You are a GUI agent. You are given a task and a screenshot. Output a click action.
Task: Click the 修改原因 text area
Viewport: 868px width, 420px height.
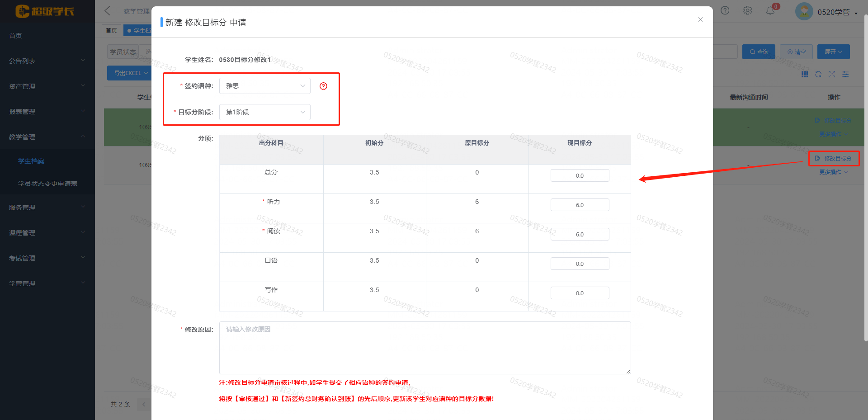tap(425, 348)
